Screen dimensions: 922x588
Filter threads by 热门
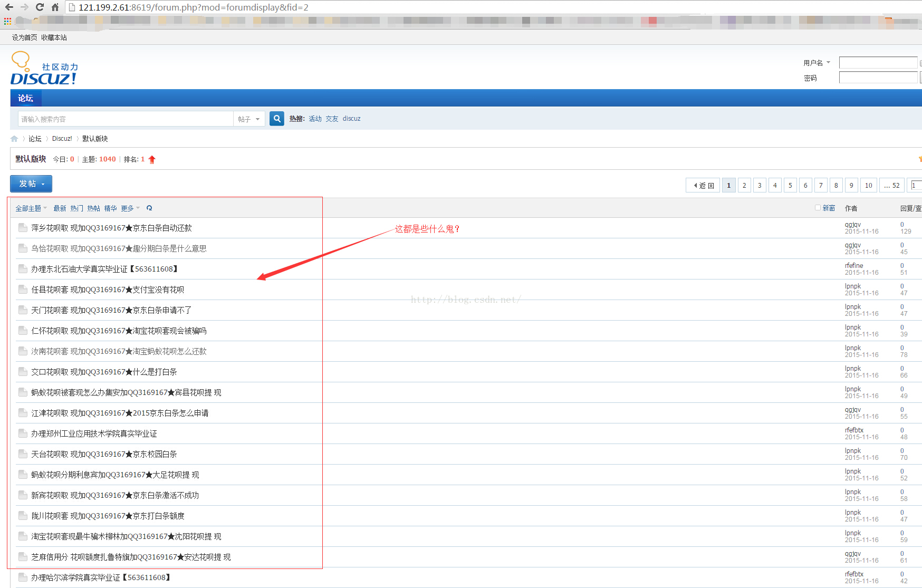pyautogui.click(x=77, y=208)
